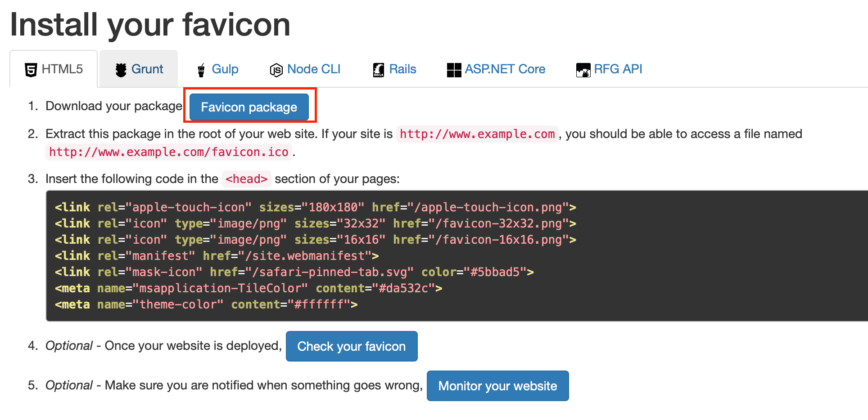Click Monitor your website button

497,386
